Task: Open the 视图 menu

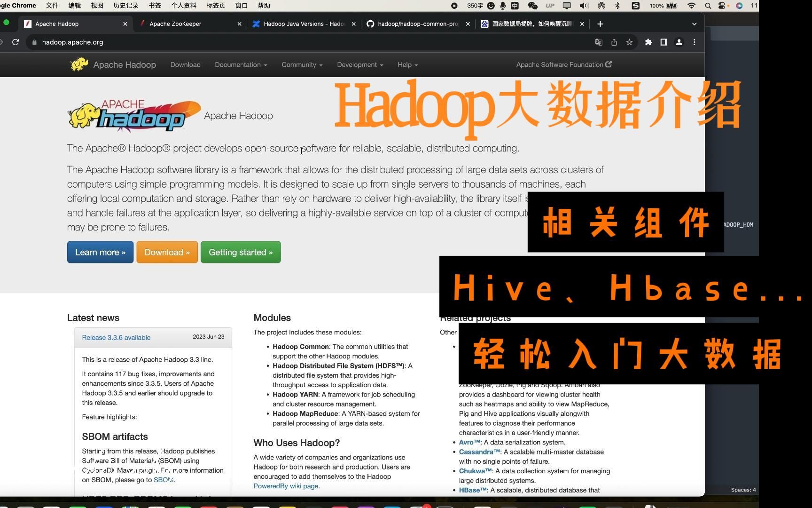Action: coord(97,6)
